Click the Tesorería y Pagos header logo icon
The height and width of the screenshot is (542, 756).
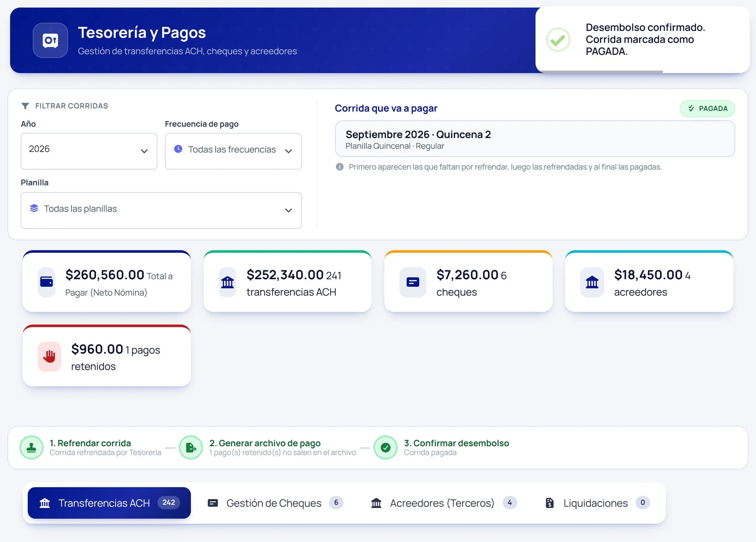tap(50, 40)
